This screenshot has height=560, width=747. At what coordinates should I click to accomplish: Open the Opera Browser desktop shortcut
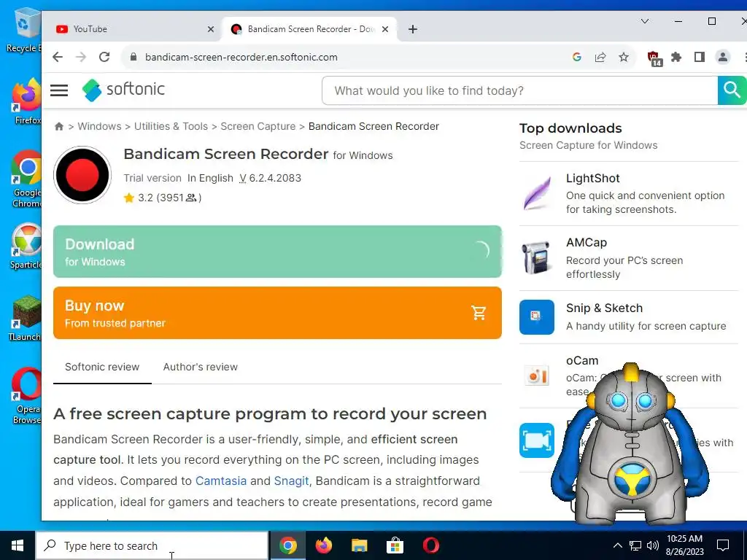click(27, 394)
